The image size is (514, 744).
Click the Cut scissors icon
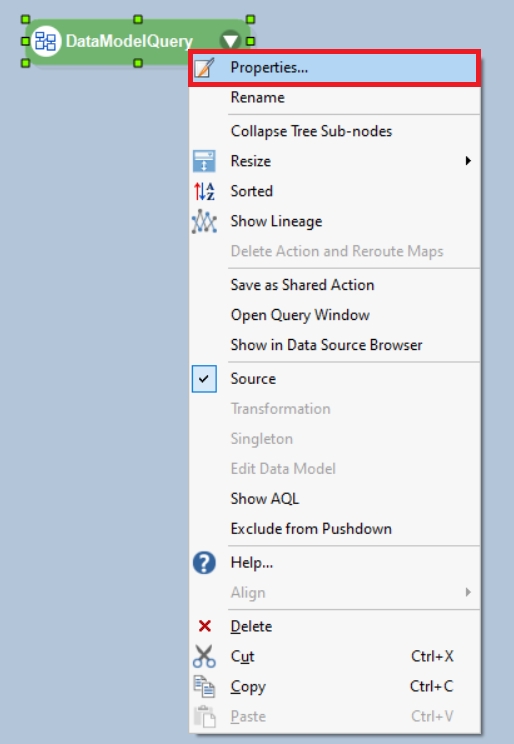(204, 656)
